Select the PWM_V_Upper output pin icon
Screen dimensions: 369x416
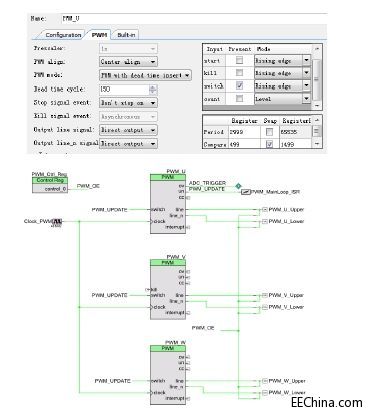(265, 295)
